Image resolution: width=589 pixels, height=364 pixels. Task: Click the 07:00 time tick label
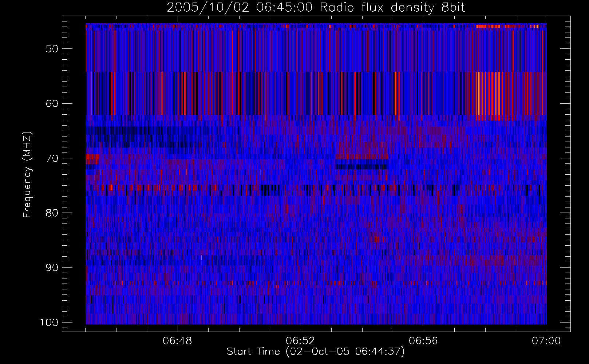(546, 341)
